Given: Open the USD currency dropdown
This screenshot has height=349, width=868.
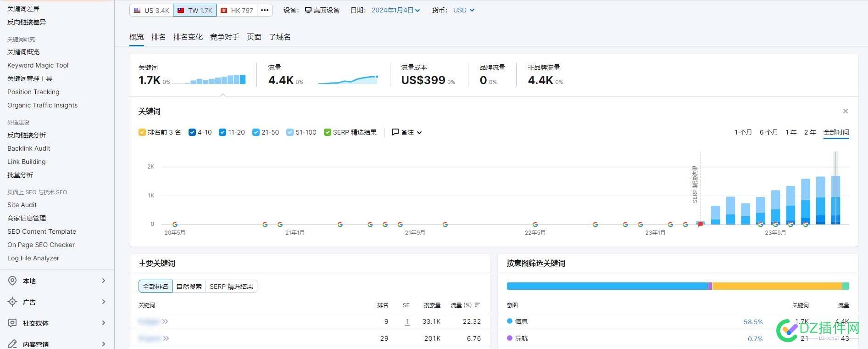Looking at the screenshot, I should click(x=463, y=10).
